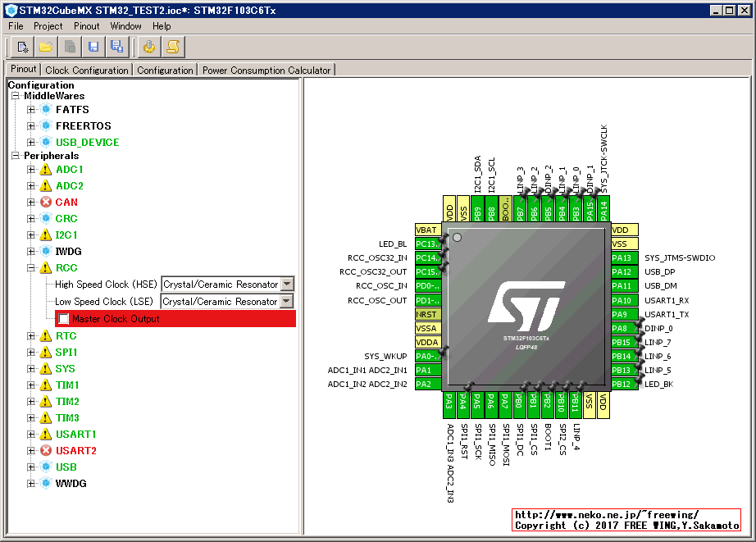Click the ADC1 warning icon
This screenshot has width=756, height=542.
point(46,169)
